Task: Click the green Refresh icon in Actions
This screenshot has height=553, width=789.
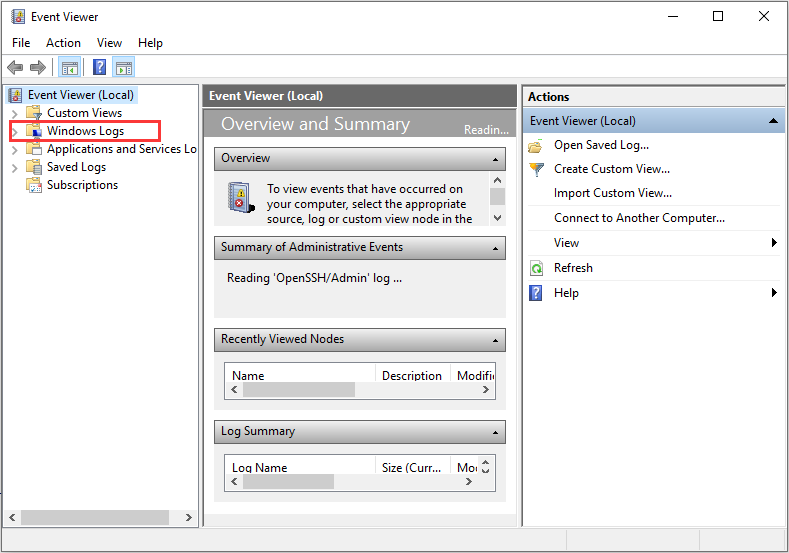Action: [x=536, y=268]
